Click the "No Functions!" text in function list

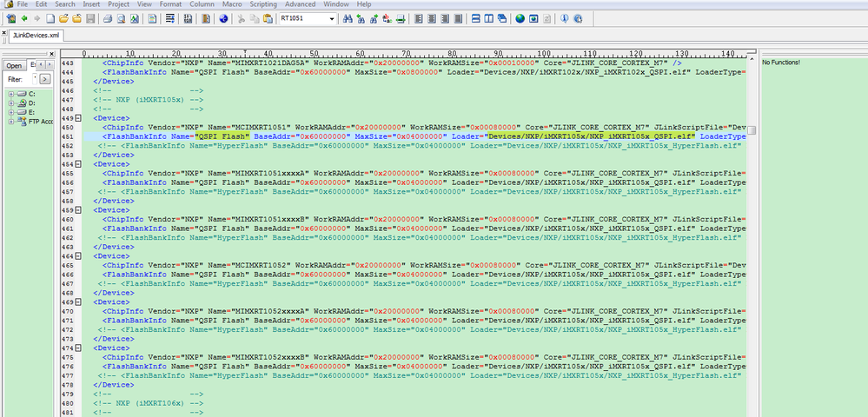[781, 62]
